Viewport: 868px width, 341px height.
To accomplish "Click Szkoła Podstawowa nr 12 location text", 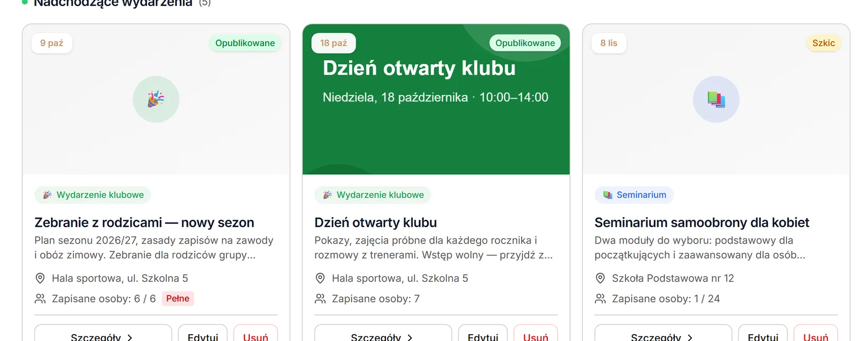I will tap(673, 278).
